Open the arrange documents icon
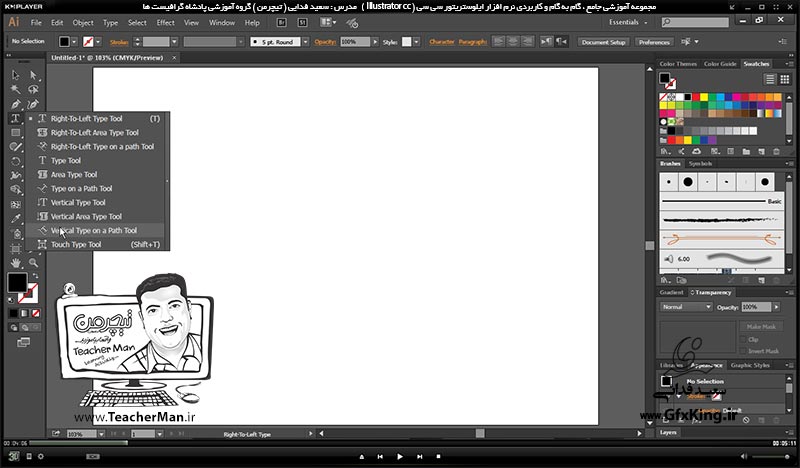The width and height of the screenshot is (800, 468). (x=328, y=22)
